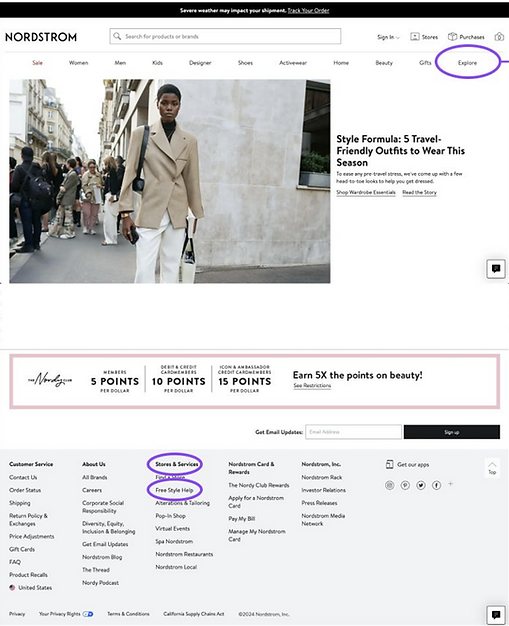Click the Contact Us link
The image size is (509, 626).
click(x=23, y=477)
